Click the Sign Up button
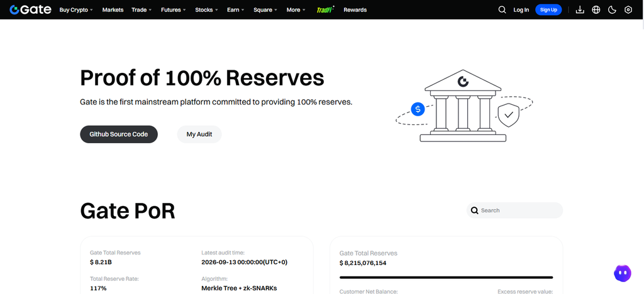The height and width of the screenshot is (294, 644). 548,10
